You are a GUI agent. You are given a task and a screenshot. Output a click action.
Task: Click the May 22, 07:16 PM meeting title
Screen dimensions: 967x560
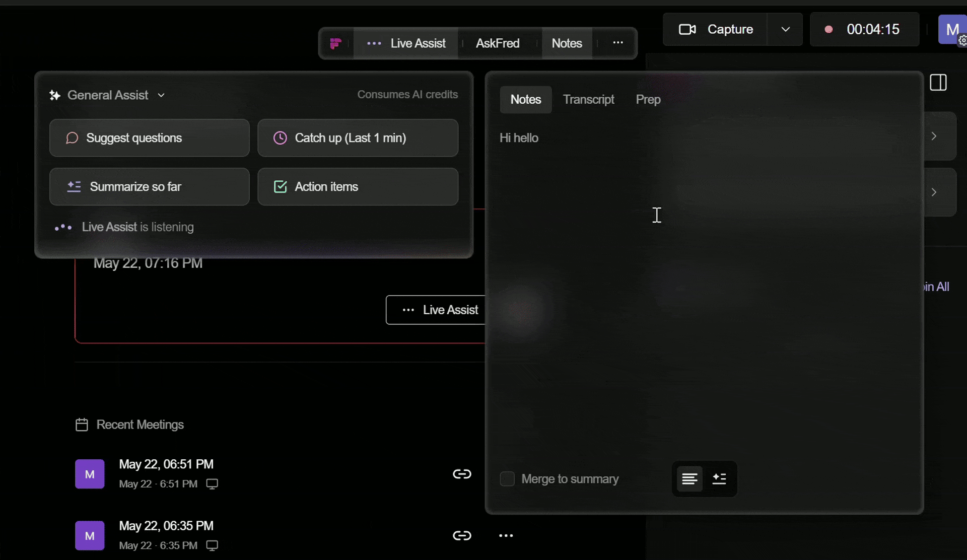[x=148, y=263]
